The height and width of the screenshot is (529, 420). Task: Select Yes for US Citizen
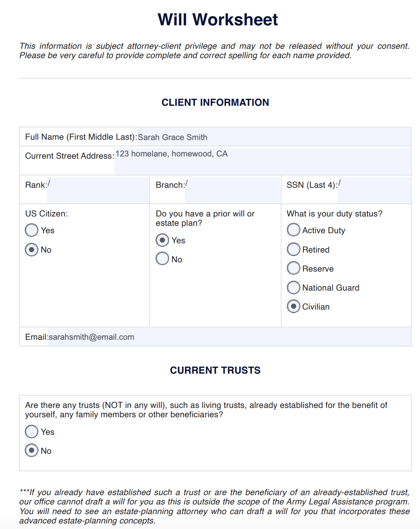(x=32, y=230)
